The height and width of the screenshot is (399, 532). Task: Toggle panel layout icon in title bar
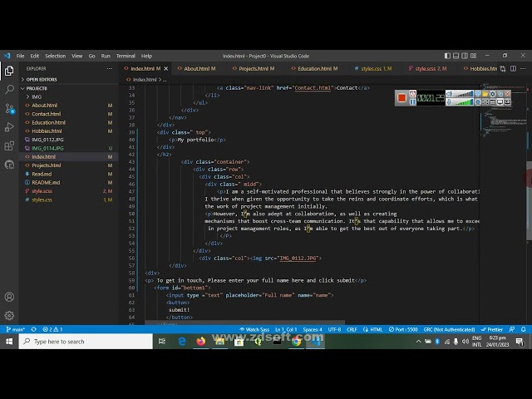pos(456,56)
